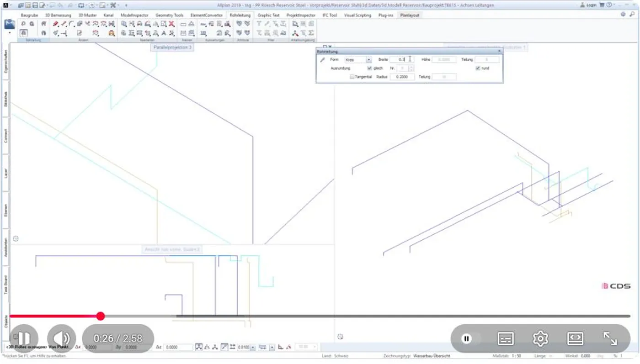
Task: Close the Rohrleitung dialog
Action: point(499,52)
